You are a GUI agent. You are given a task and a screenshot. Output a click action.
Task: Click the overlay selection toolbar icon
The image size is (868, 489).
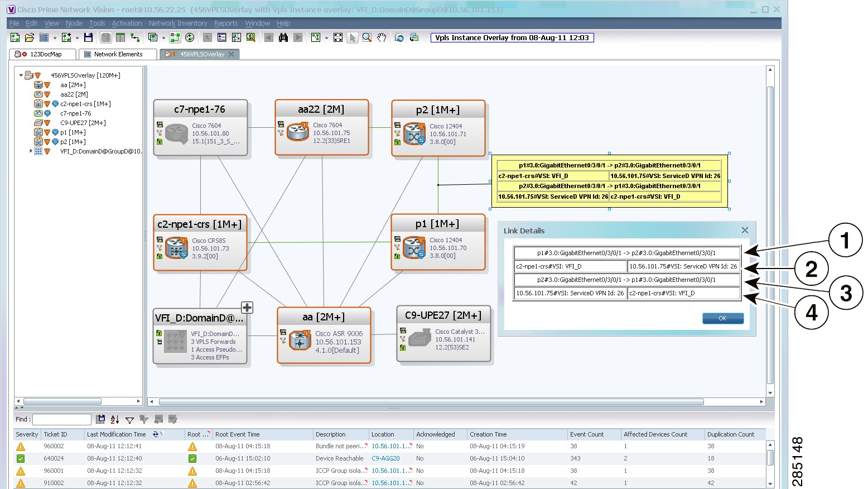(153, 37)
